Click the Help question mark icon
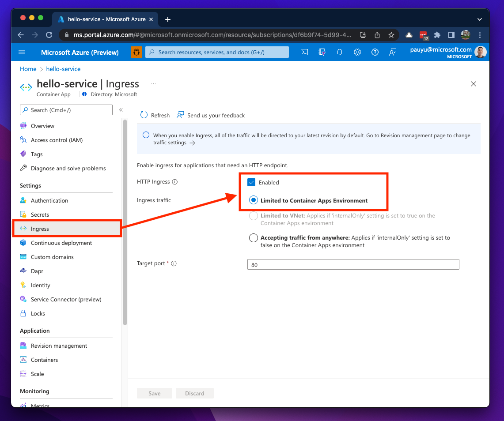Image resolution: width=504 pixels, height=421 pixels. pyautogui.click(x=375, y=52)
